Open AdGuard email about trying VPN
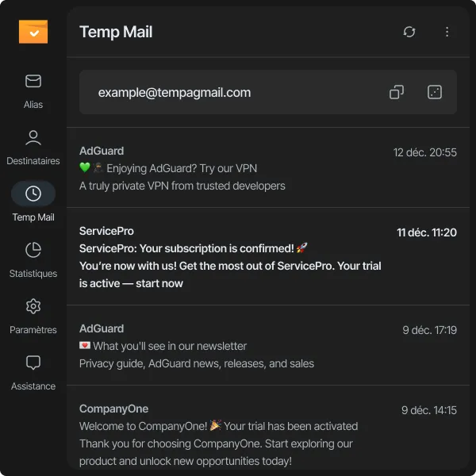This screenshot has width=476, height=476. (238, 168)
